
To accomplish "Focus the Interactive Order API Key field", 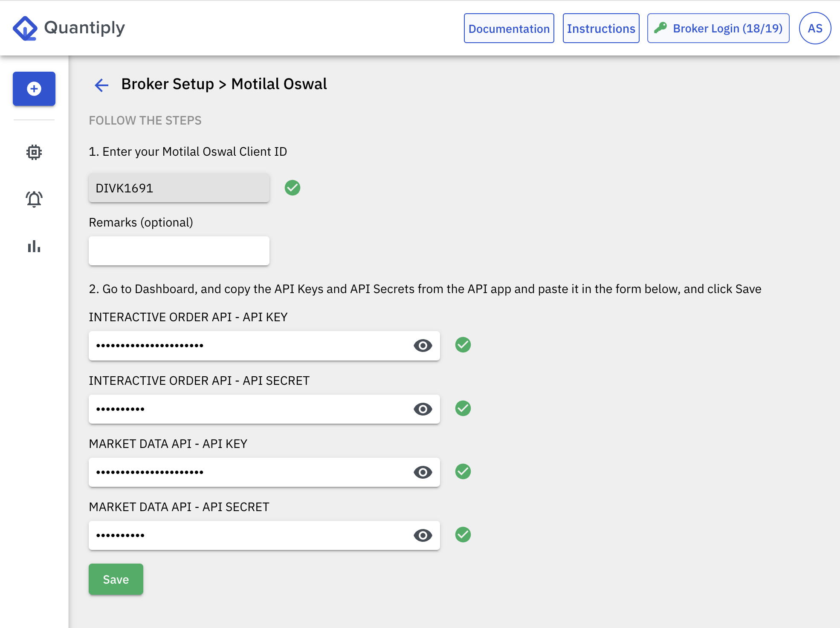I will 264,346.
